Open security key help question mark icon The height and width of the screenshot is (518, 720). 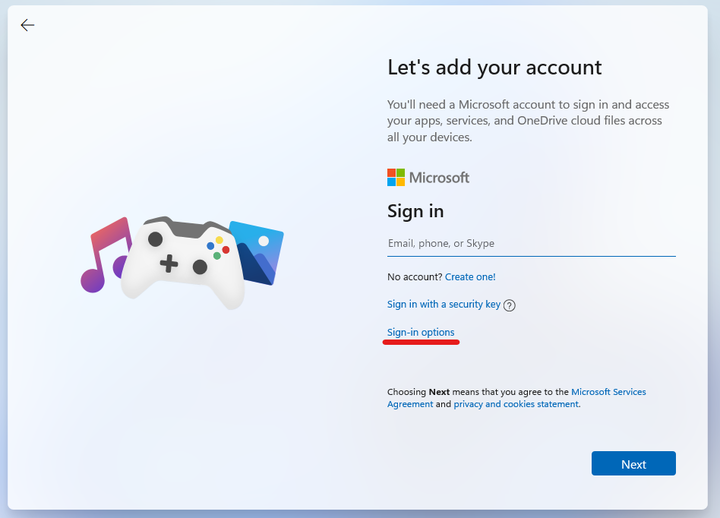click(509, 305)
